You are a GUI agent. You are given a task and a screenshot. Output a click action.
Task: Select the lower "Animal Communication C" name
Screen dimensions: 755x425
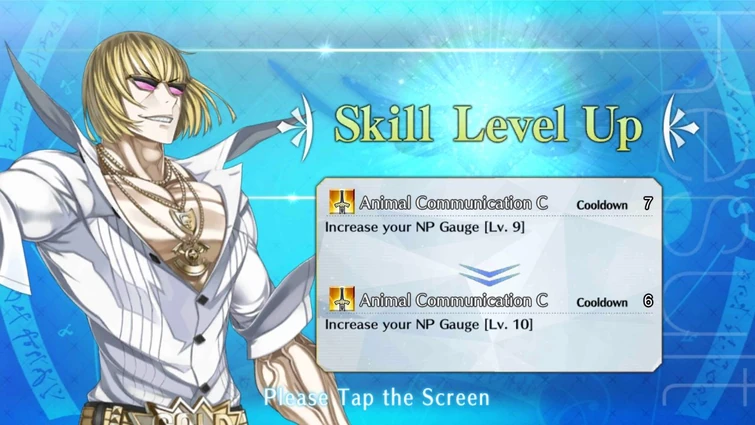(x=453, y=300)
